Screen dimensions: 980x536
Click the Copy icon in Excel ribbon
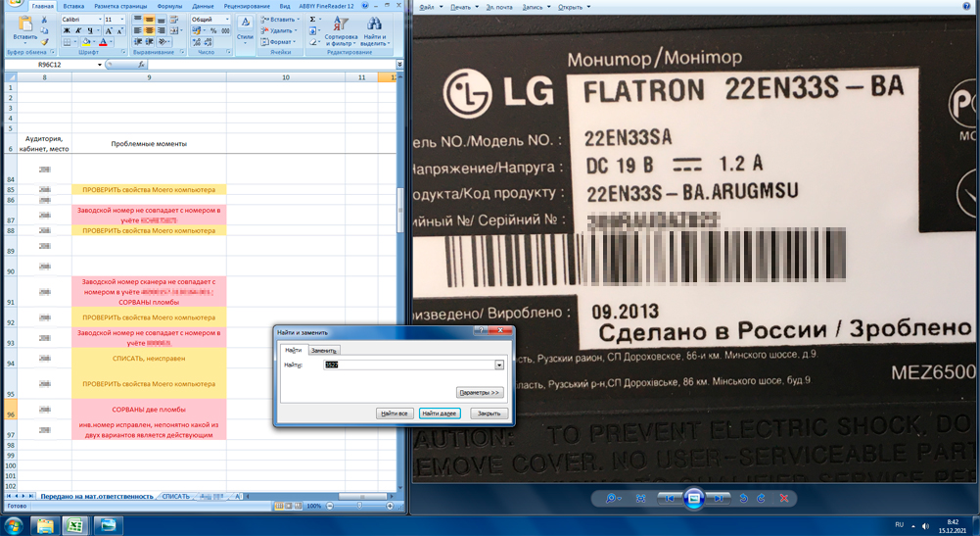(44, 30)
